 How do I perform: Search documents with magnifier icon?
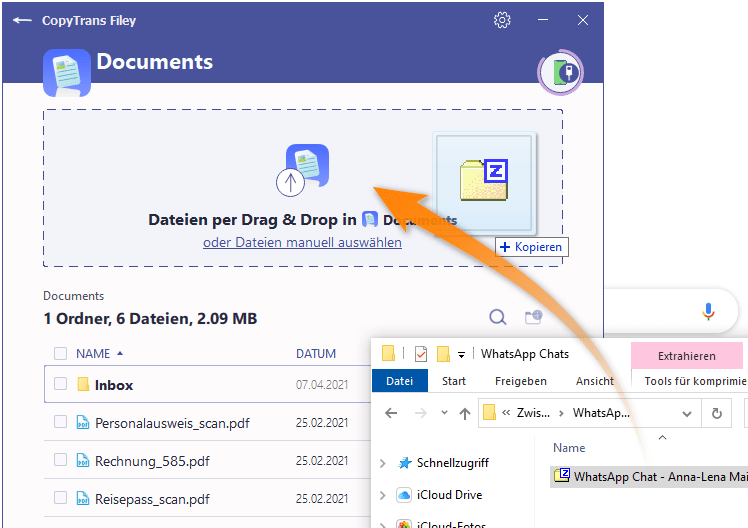(498, 317)
